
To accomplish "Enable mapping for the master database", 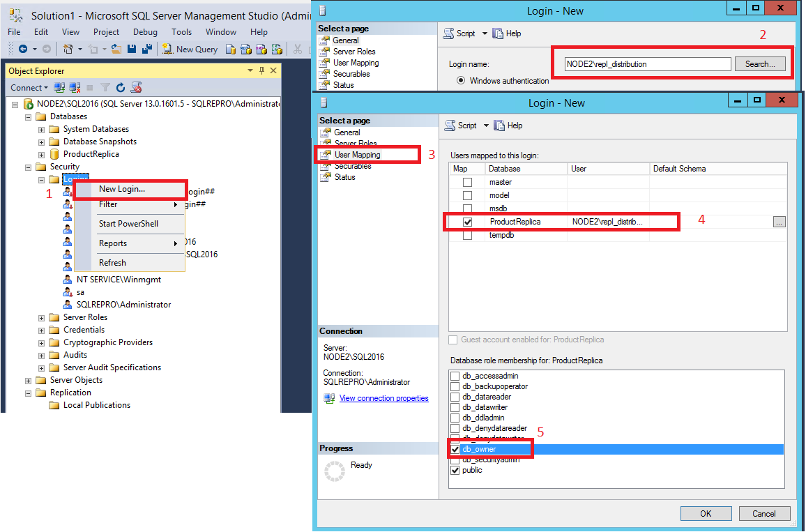I will click(x=469, y=181).
